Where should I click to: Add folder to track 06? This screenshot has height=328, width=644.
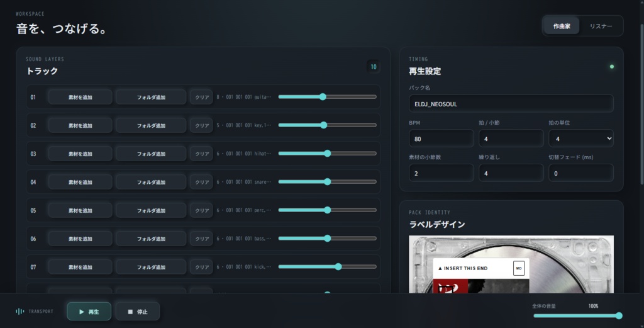(x=151, y=239)
